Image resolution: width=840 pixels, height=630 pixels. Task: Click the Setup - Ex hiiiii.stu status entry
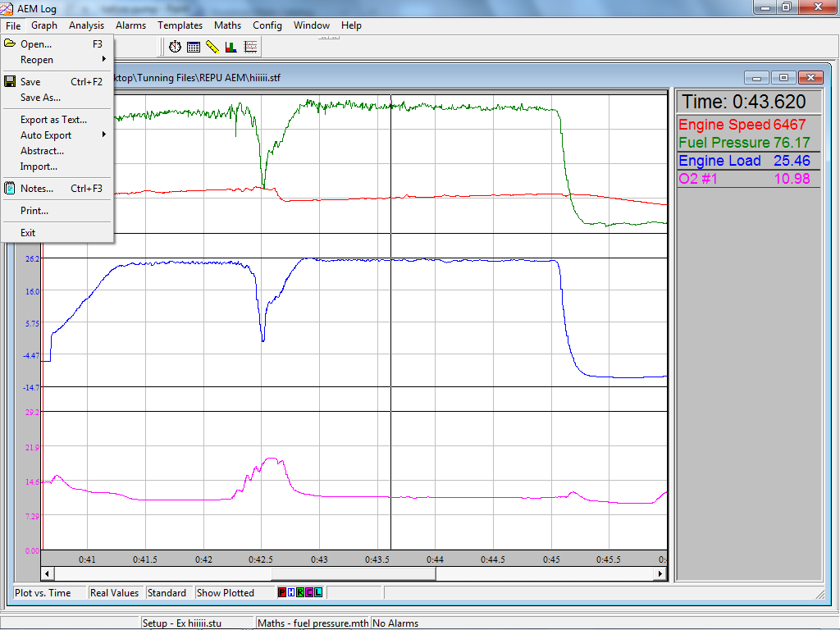[197, 623]
